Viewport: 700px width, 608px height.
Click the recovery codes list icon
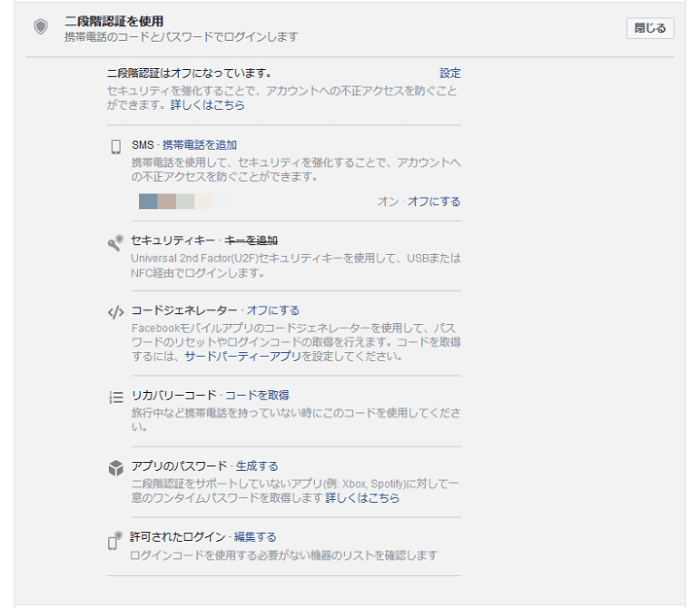click(x=116, y=397)
